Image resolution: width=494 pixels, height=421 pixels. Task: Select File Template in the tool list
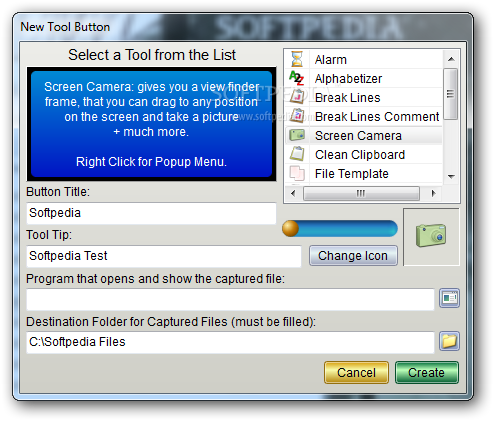pyautogui.click(x=364, y=174)
